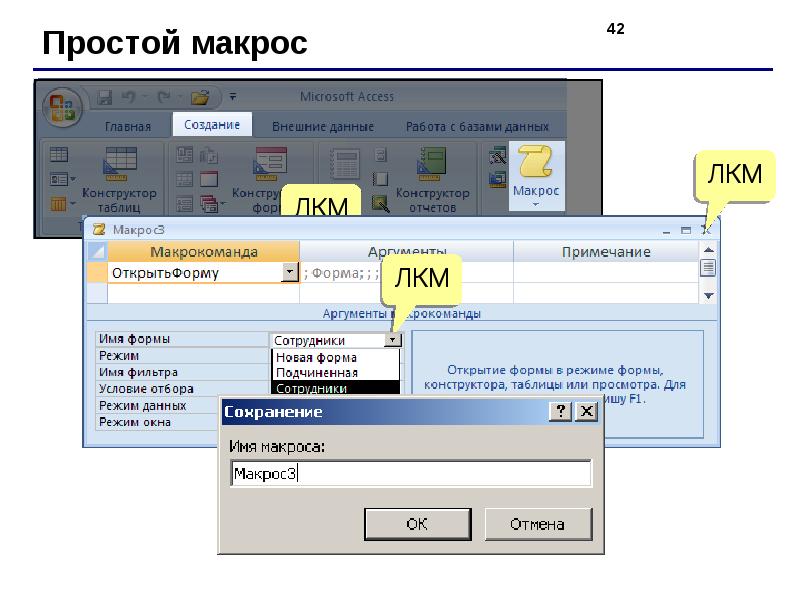This screenshot has width=800, height=600.
Task: Click the Save icon in quick access toolbar
Action: click(105, 97)
